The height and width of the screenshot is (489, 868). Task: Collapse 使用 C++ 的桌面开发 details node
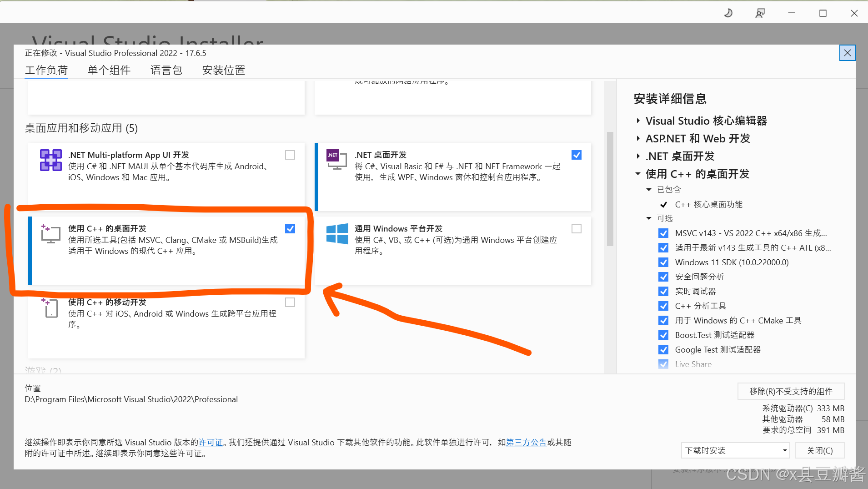point(638,174)
